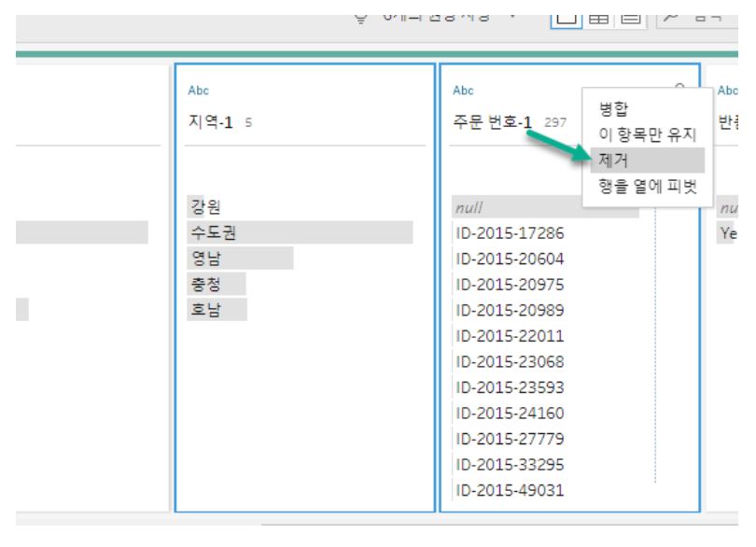Select the 수도권 value in 지역-1

tap(213, 232)
